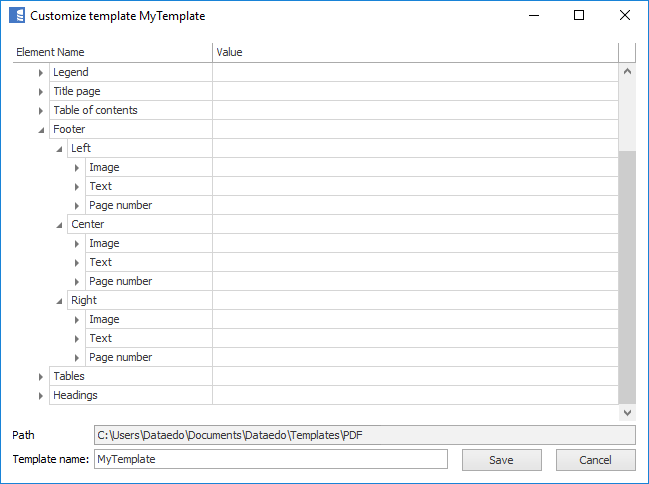649x484 pixels.
Task: Click the scrollbar down arrow
Action: (627, 412)
